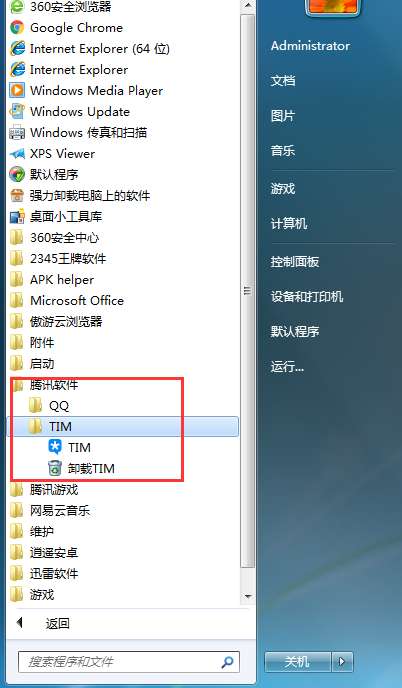Click the 关机 button
Image resolution: width=402 pixels, height=688 pixels.
298,662
